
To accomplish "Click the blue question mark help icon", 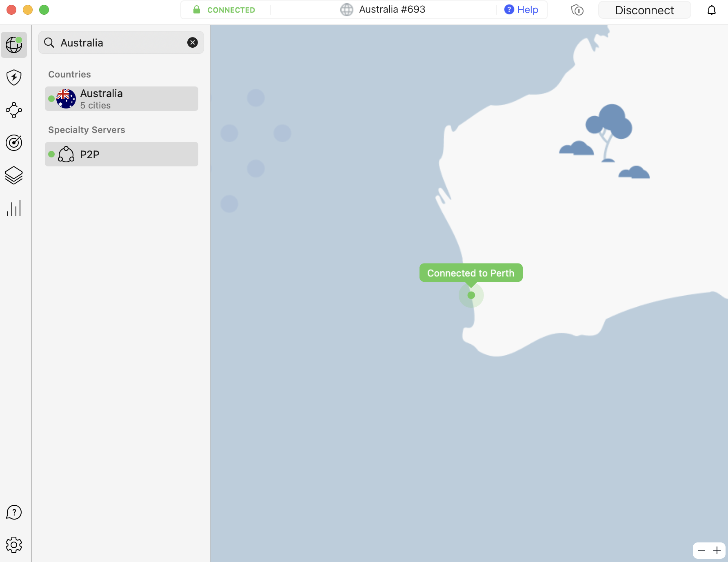I will pyautogui.click(x=509, y=9).
